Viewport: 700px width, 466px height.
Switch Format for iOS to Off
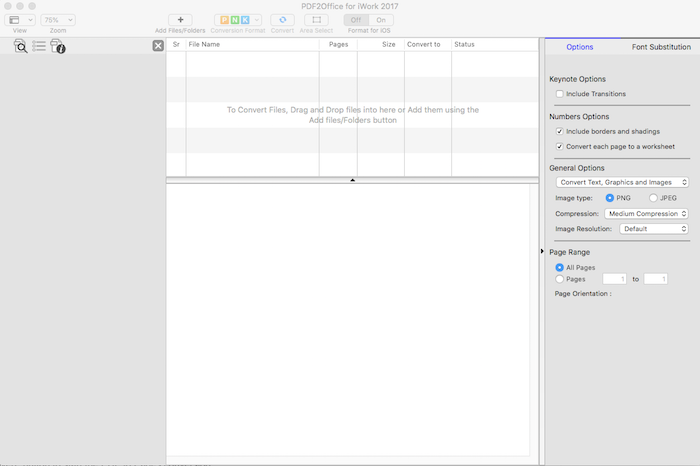356,20
